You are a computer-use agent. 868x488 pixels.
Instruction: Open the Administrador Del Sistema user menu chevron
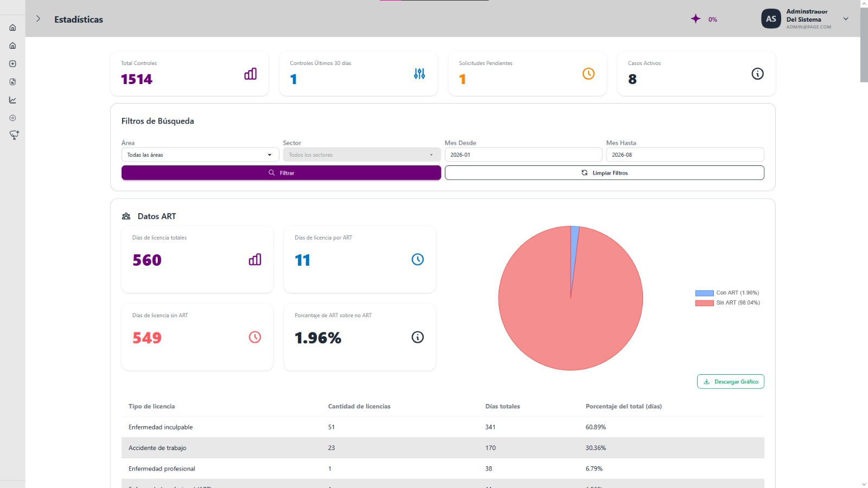point(846,19)
